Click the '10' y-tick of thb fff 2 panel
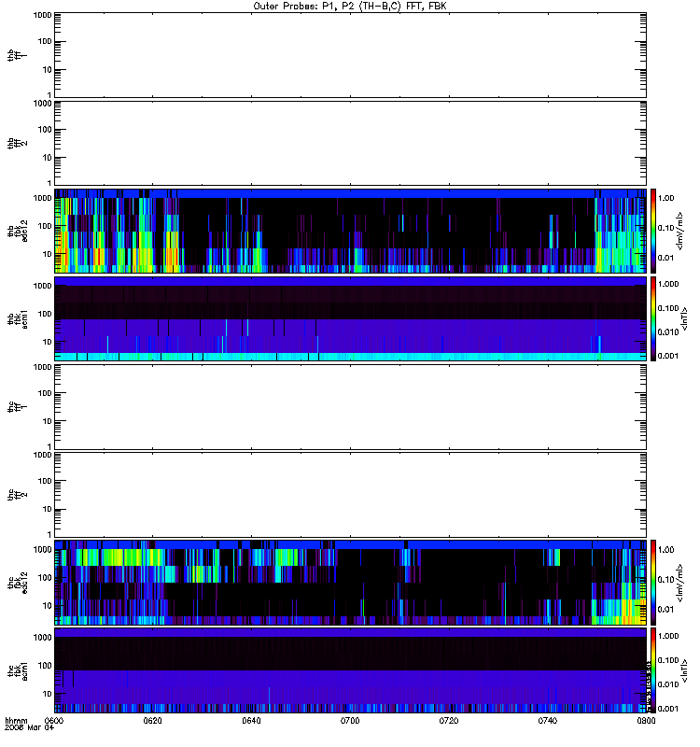Image resolution: width=700 pixels, height=747 pixels. pyautogui.click(x=48, y=158)
